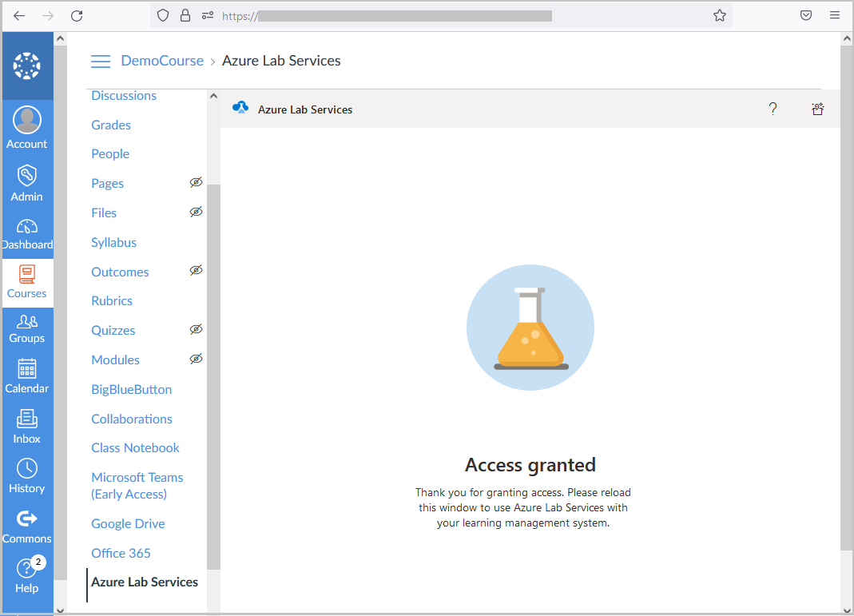Viewport: 854px width, 616px height.
Task: Open the what's new icon in Azure Lab Services toolbar
Action: coord(817,109)
